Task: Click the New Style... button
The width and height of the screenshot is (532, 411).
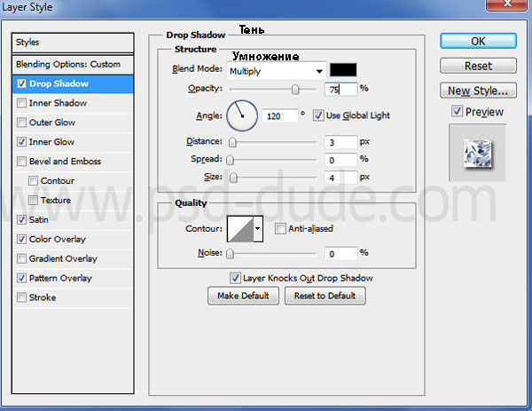Action: [x=478, y=91]
